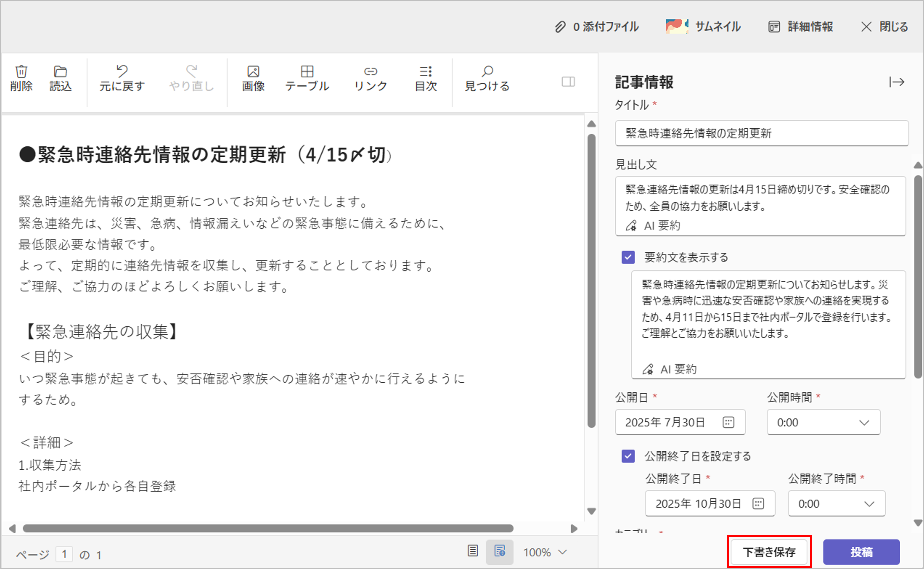Uncheck 要約文を表示する checkbox
This screenshot has height=569, width=924.
pyautogui.click(x=628, y=257)
